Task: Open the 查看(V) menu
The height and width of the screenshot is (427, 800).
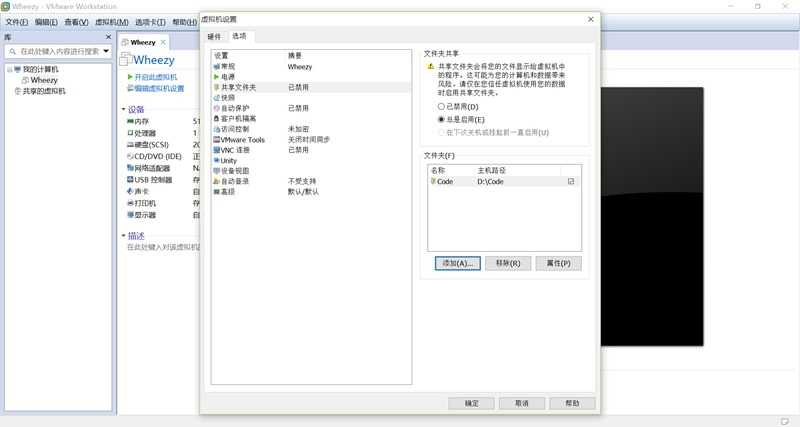Action: (77, 22)
